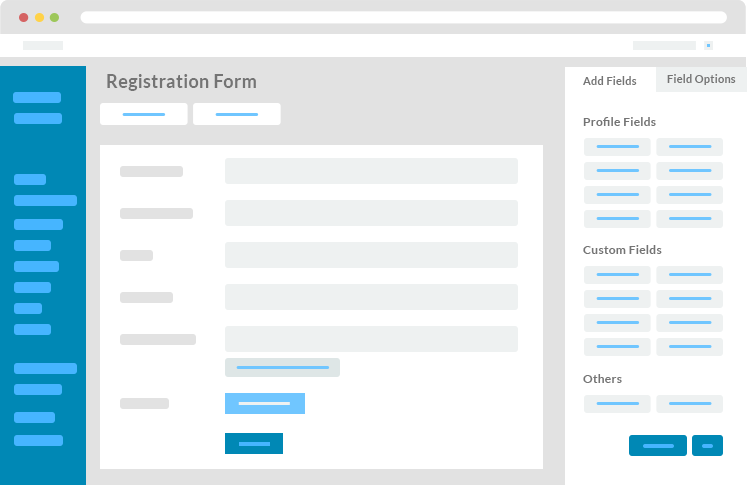This screenshot has width=747, height=485.
Task: Click the wide dark blue button in the right panel
Action: click(x=658, y=445)
